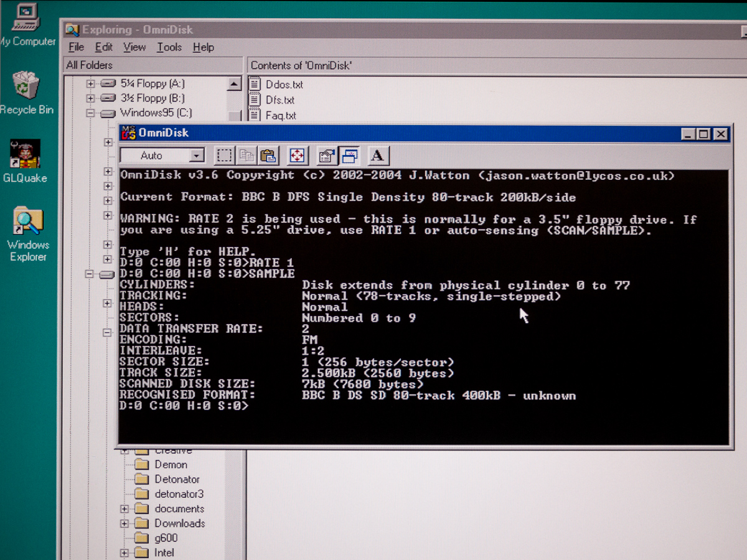Click the Copy icon in OmniDisk toolbar
Screen dimensions: 747x560
(x=247, y=156)
